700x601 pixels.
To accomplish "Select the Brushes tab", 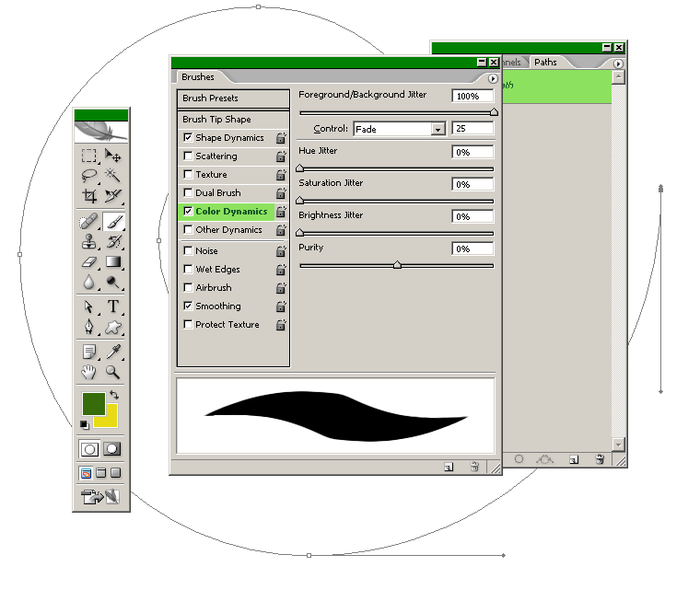I will [x=198, y=76].
